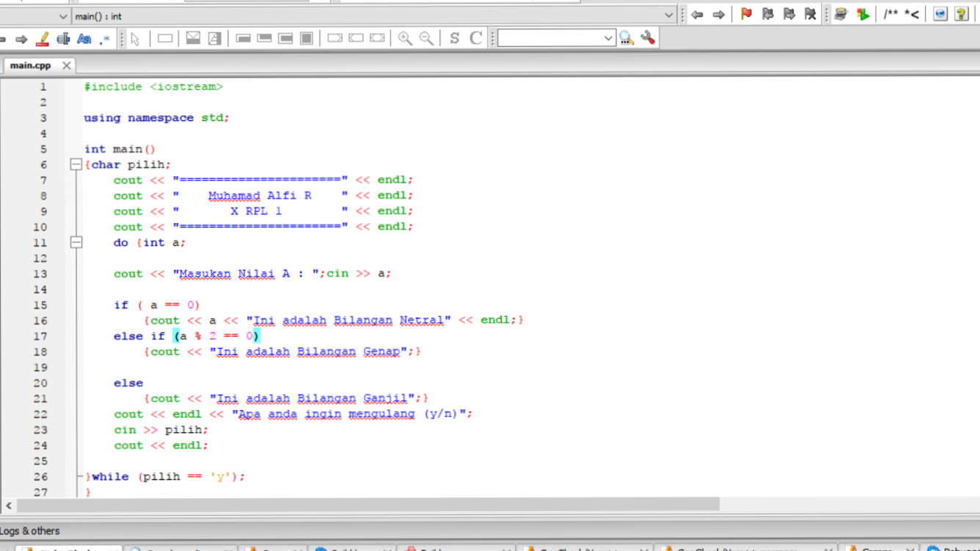This screenshot has width=980, height=551.
Task: Toggle highlight of search matches (pencil icon)
Action: 43,39
